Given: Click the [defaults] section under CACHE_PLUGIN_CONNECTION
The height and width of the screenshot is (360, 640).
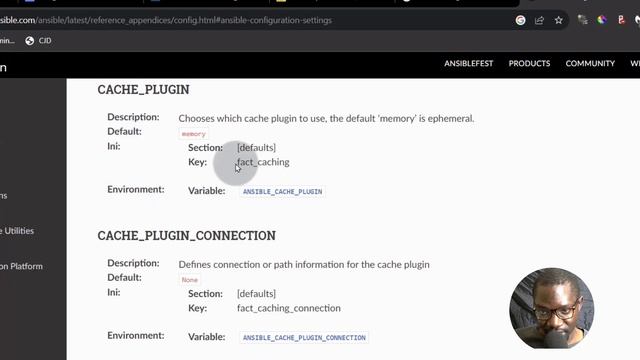Looking at the screenshot, I should click(x=256, y=293).
